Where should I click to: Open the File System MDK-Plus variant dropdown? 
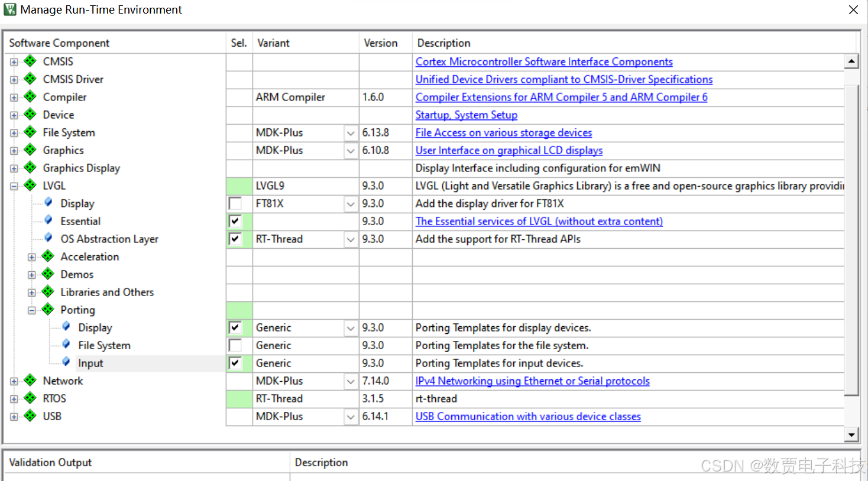tap(351, 133)
